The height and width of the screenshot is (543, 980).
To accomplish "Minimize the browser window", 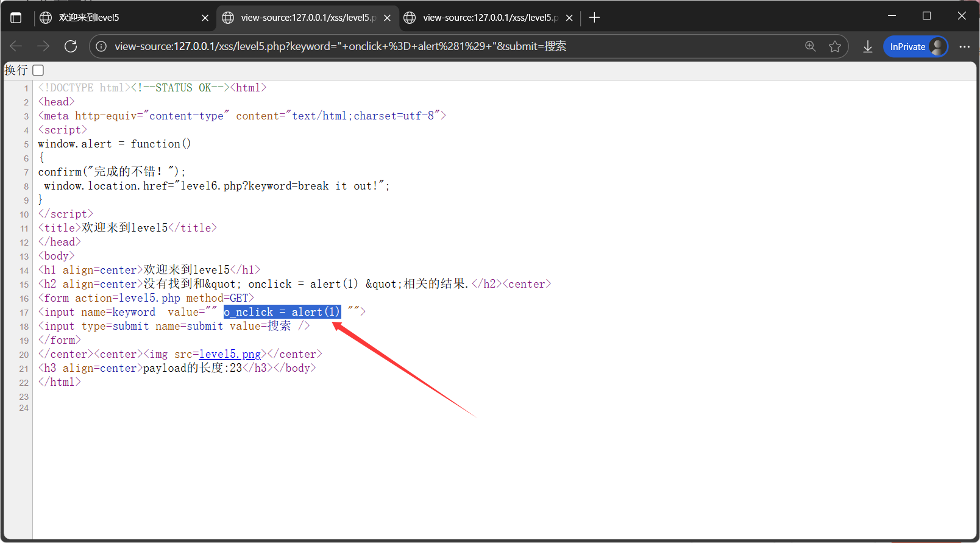I will pos(892,16).
